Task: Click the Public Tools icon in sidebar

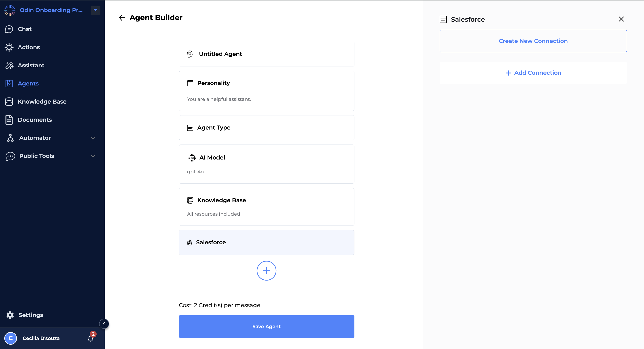Action: pos(10,155)
